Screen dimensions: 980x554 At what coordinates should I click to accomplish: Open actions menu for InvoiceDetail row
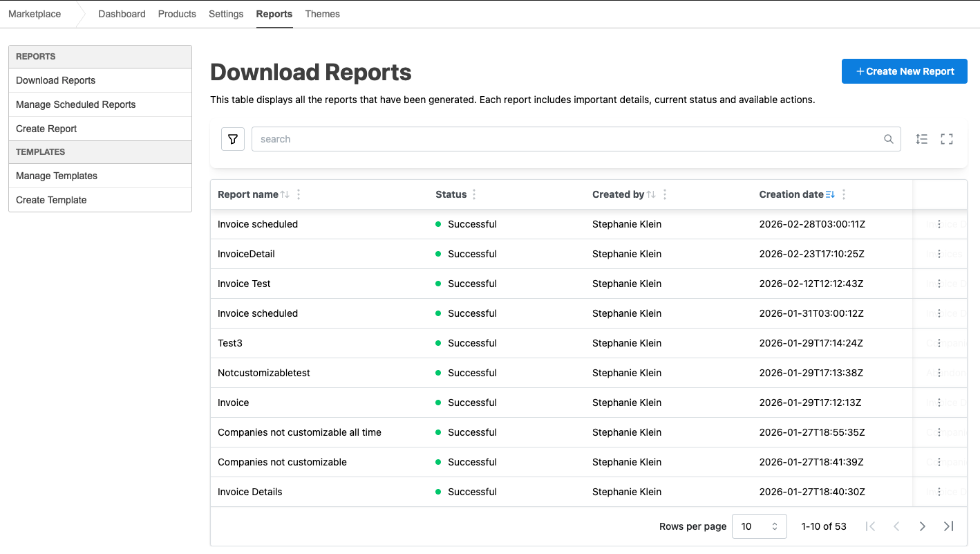click(x=939, y=254)
